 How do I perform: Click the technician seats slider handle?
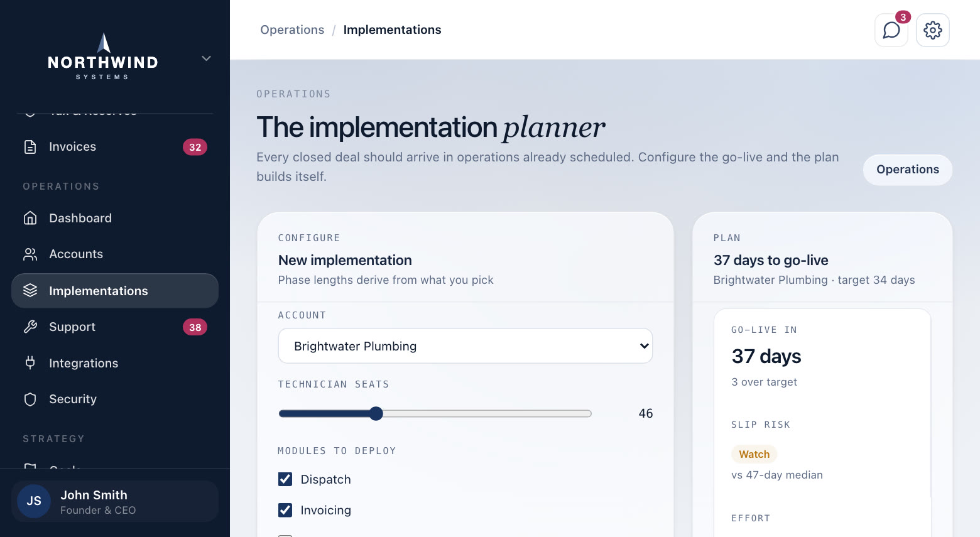[x=376, y=413]
